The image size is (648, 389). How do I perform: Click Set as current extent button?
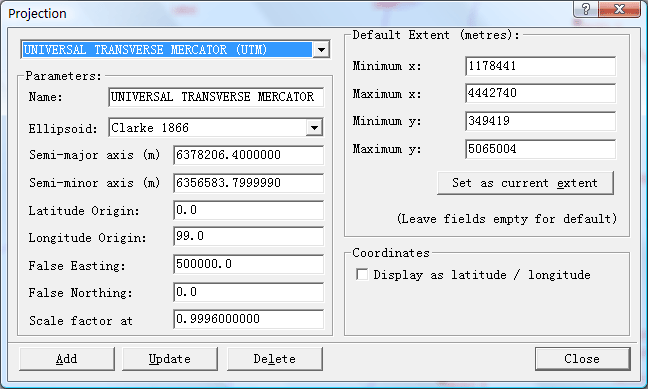tap(525, 183)
